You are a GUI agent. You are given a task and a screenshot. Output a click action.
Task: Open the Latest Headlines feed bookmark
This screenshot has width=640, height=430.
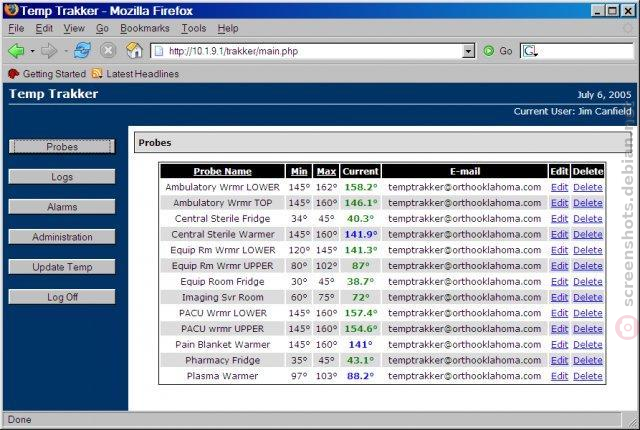click(135, 74)
